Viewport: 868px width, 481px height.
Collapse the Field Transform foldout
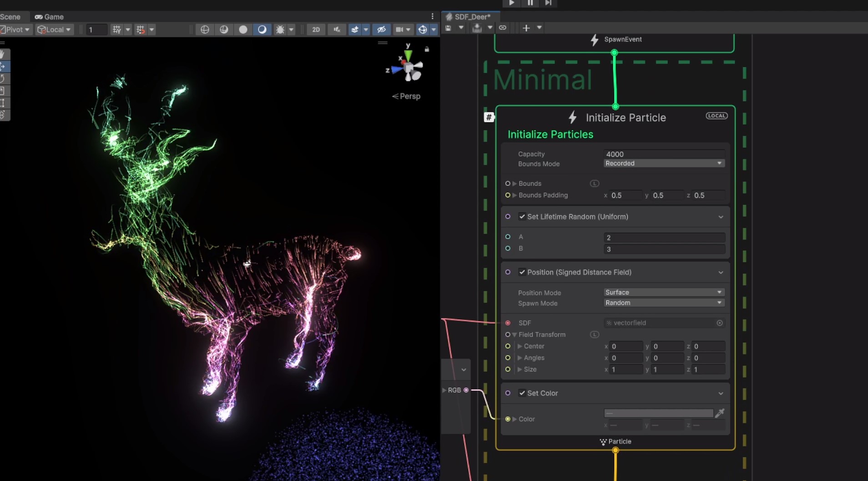(515, 335)
